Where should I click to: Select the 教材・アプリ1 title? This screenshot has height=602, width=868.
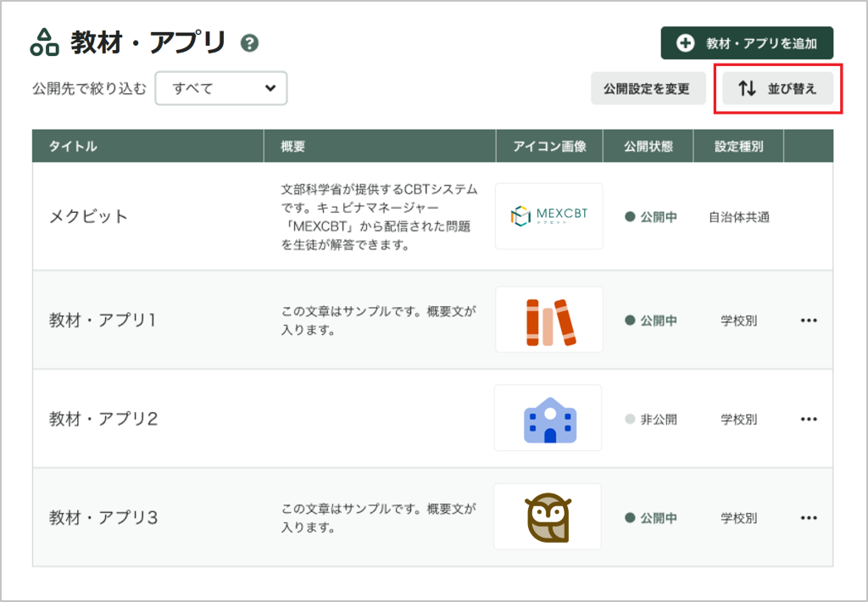103,321
